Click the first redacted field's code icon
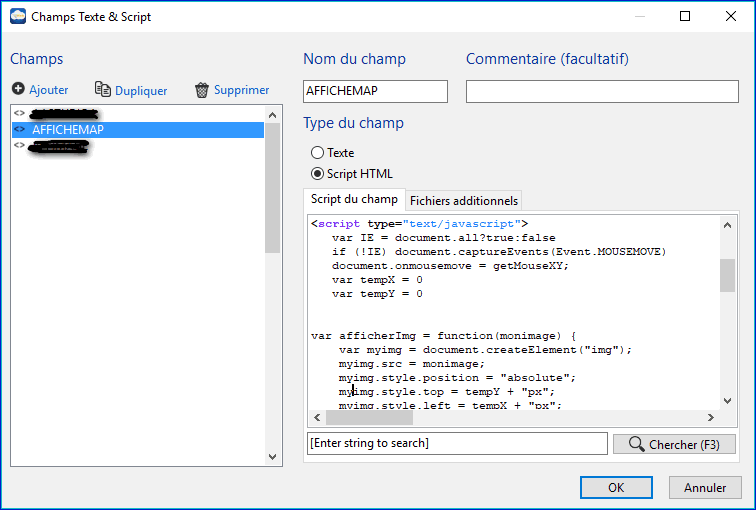 pos(20,113)
